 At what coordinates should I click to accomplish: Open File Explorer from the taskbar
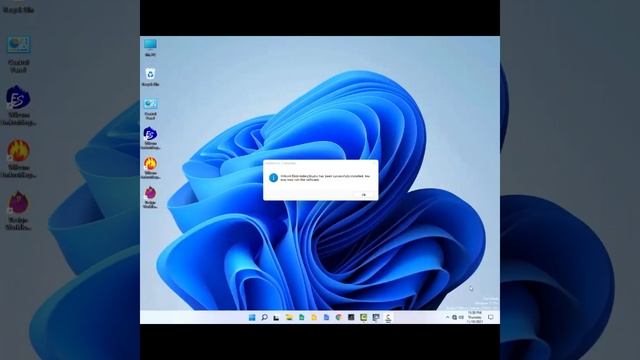289,317
